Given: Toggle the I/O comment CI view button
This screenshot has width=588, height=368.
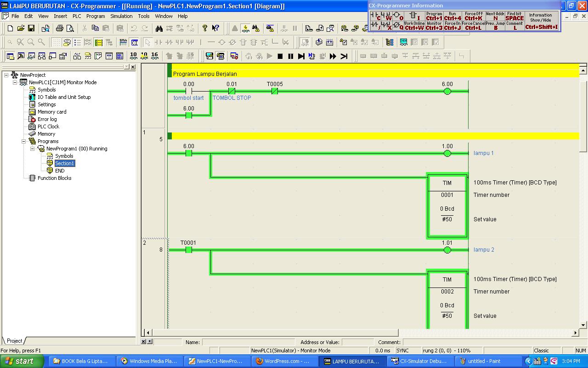Looking at the screenshot, I should point(135,42).
